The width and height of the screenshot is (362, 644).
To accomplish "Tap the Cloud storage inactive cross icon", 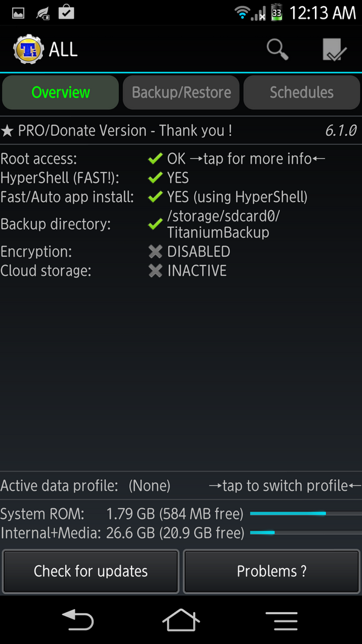I will (x=155, y=270).
